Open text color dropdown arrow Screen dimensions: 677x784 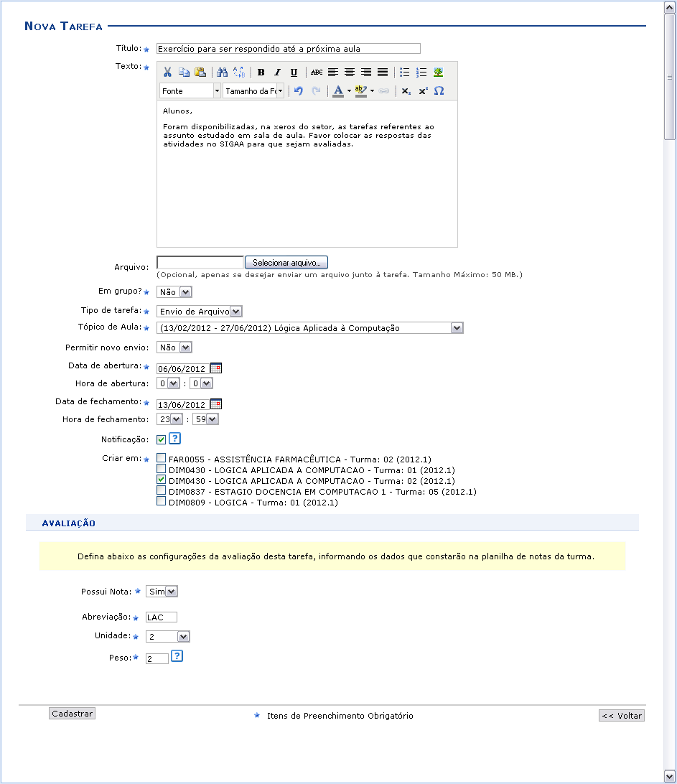(x=349, y=91)
